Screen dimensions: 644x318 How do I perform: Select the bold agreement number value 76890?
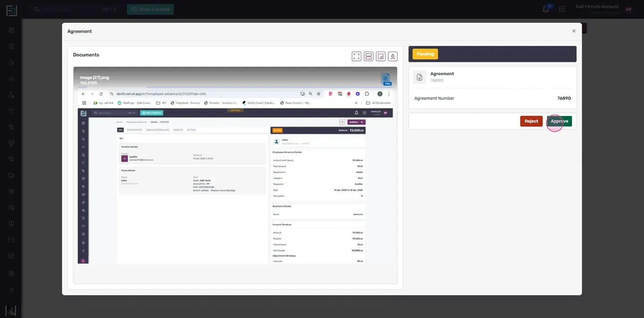coord(564,98)
